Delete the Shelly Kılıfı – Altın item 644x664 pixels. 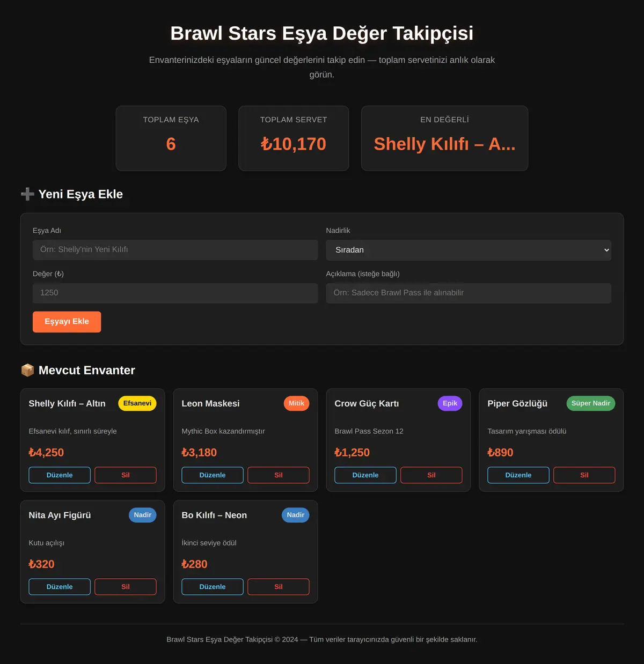pos(126,475)
